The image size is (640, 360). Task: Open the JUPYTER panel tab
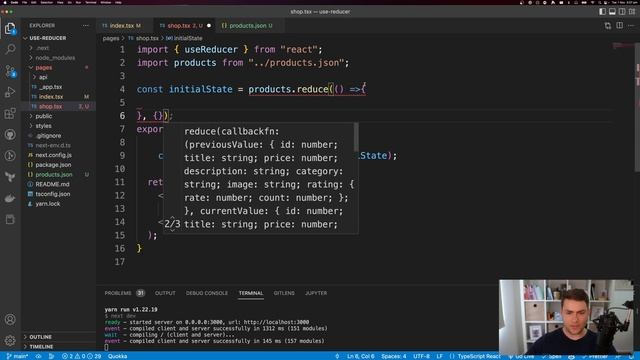pos(316,293)
